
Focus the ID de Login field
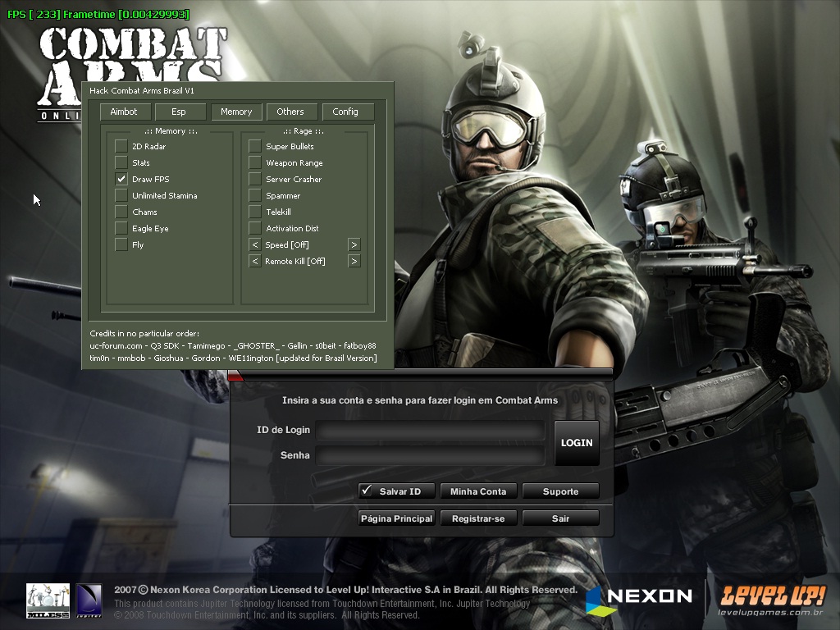click(431, 431)
